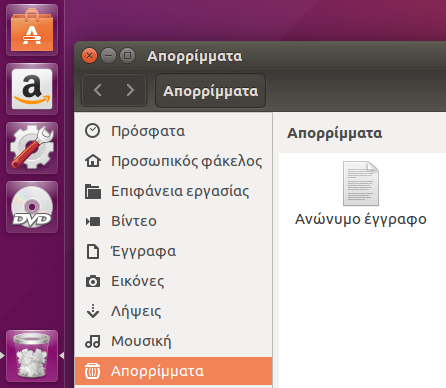Open the DVD disc launcher icon

click(32, 207)
